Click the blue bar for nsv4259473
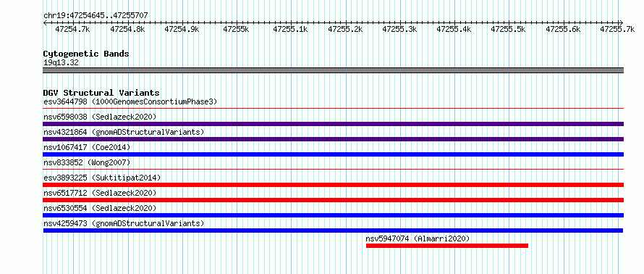Screen dimensions: 644x274 click(333, 231)
